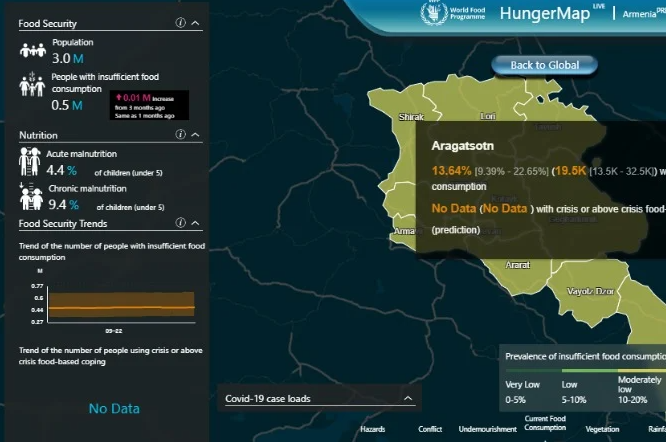This screenshot has width=666, height=442.
Task: Expand the Covid-19 case loads panel
Action: tap(408, 399)
